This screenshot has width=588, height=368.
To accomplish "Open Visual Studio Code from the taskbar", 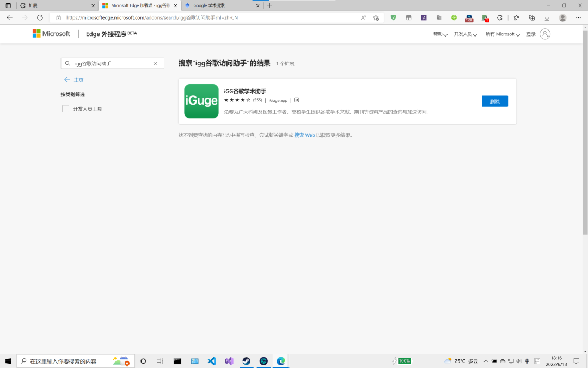I will (x=212, y=361).
